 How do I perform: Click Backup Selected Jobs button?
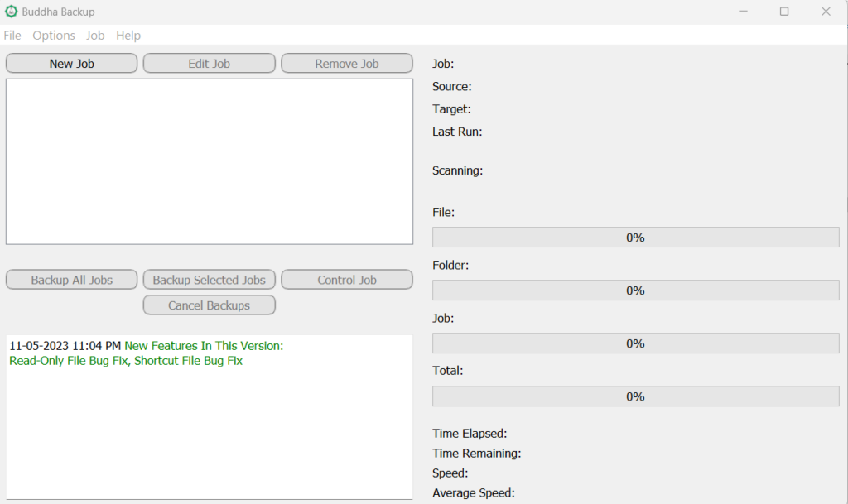pos(210,280)
